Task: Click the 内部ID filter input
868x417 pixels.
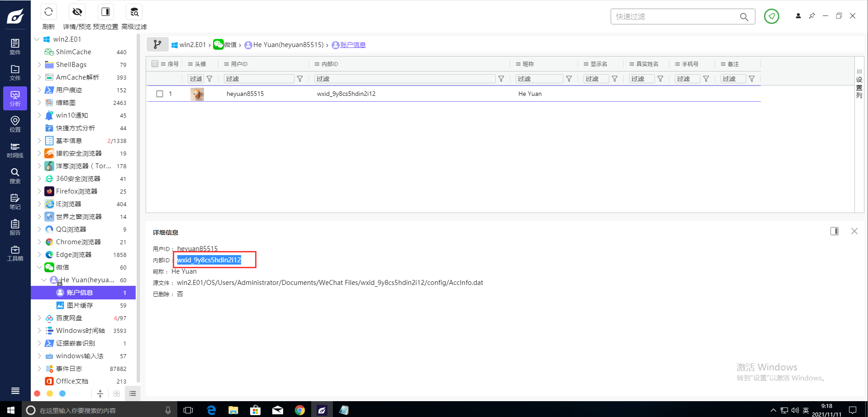Action: pyautogui.click(x=405, y=79)
